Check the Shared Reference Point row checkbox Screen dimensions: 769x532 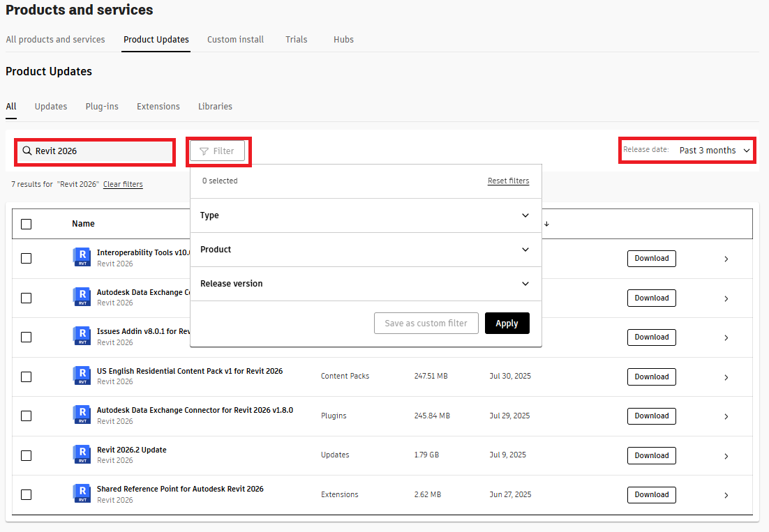click(26, 494)
